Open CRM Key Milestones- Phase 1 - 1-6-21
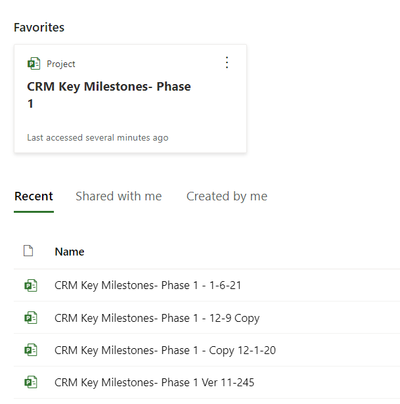Screen dimensions: 400x404 [148, 285]
